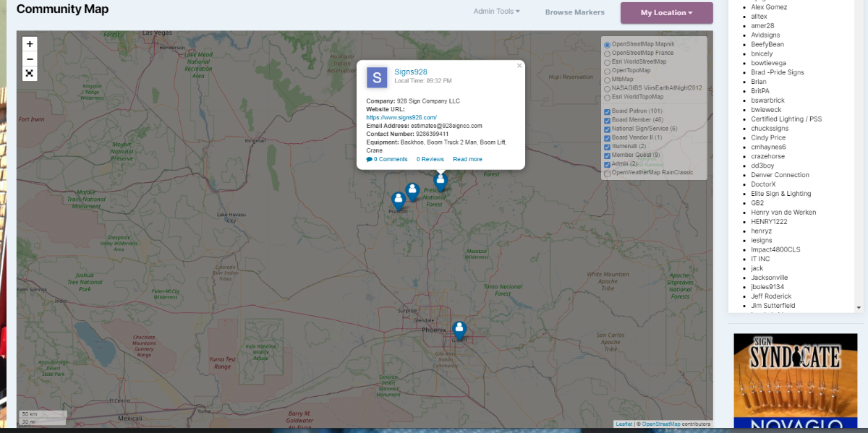Viewport: 868px width, 433px height.
Task: Uncheck Board Patron (101) overlay
Action: coord(608,111)
